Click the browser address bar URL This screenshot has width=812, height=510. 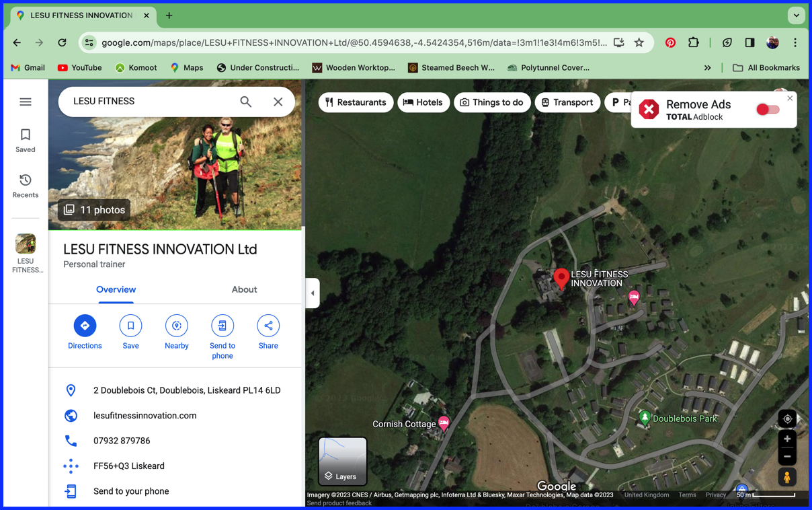tap(354, 42)
